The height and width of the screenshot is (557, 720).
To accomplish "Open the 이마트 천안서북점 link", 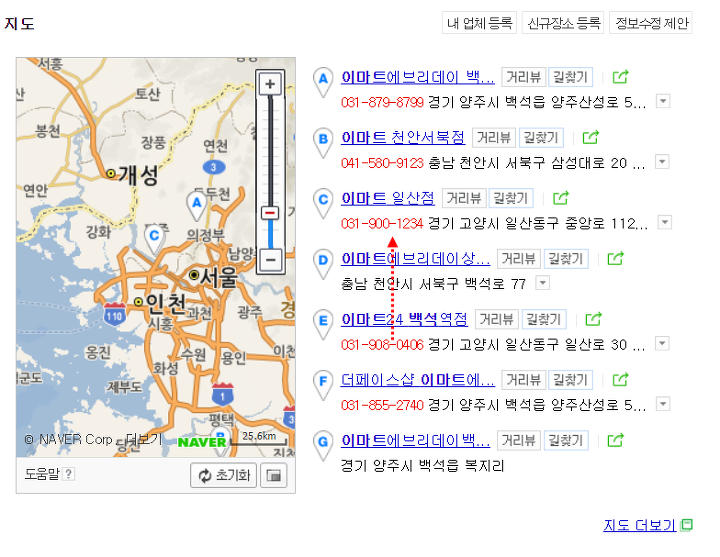I will coord(403,137).
